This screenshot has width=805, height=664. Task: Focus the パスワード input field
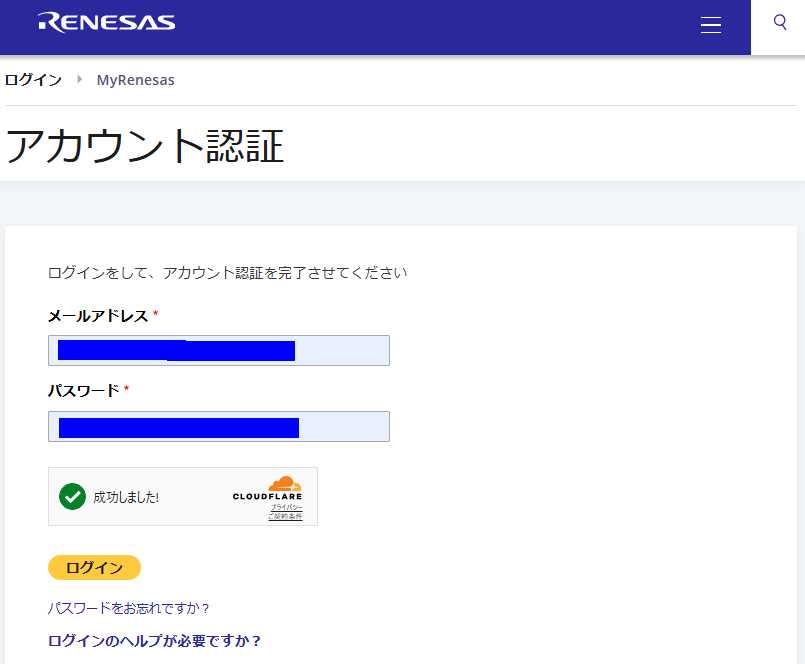pyautogui.click(x=218, y=427)
